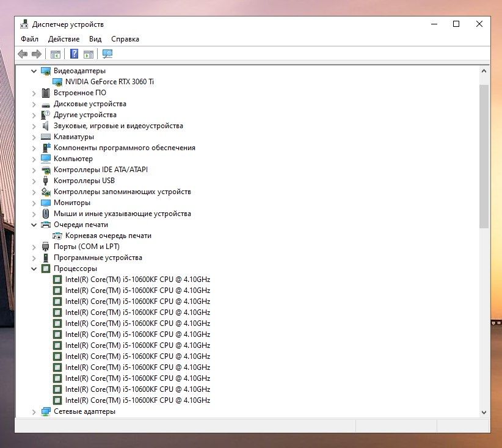Click the Другие устройства unknown device icon
Image resolution: width=502 pixels, height=448 pixels.
(46, 115)
